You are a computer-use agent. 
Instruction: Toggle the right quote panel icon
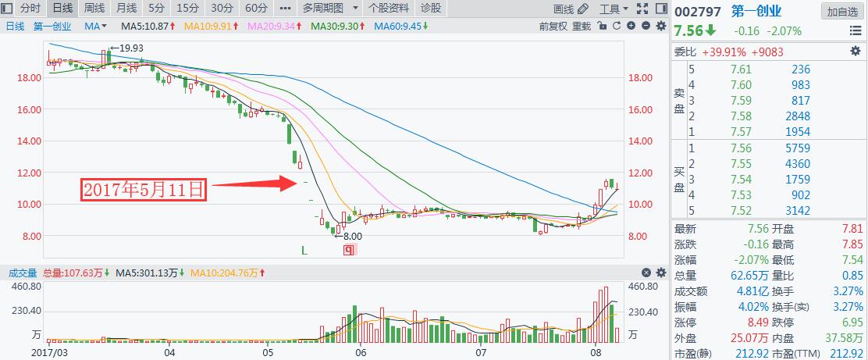point(660,9)
